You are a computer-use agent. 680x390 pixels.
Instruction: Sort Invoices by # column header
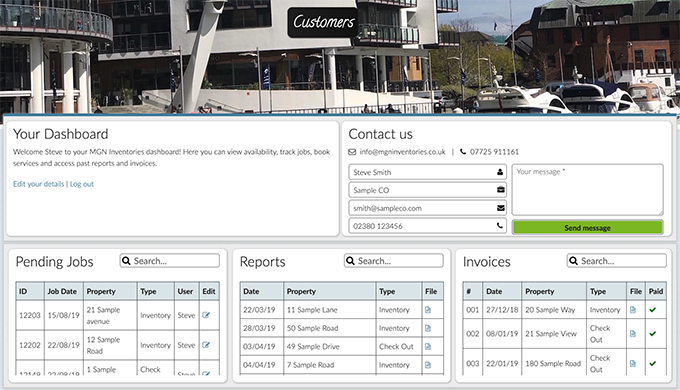(473, 291)
